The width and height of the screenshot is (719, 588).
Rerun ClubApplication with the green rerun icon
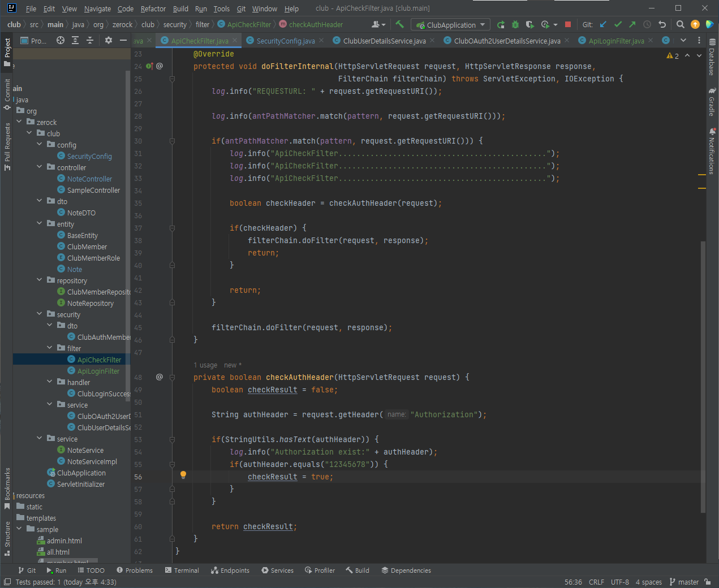501,24
